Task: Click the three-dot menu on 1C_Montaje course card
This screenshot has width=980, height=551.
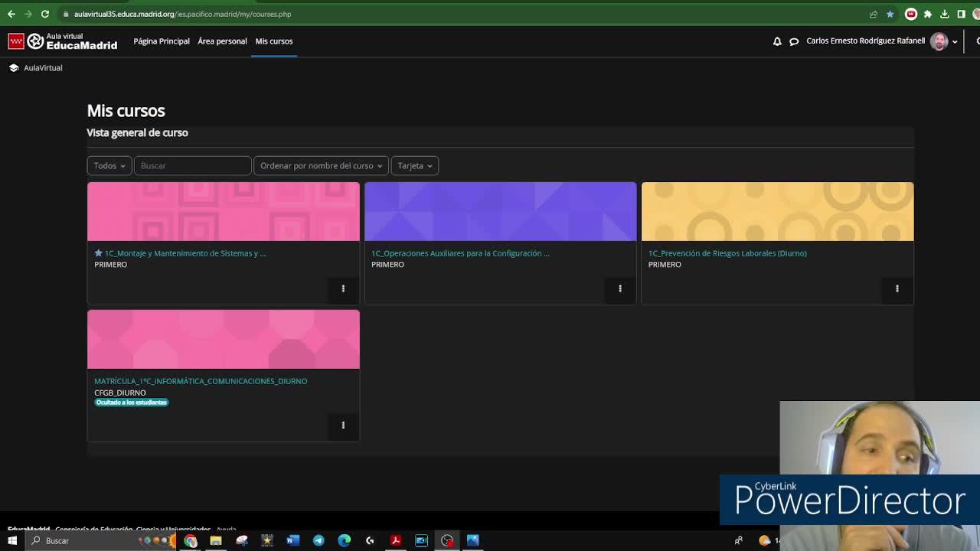Action: (343, 289)
